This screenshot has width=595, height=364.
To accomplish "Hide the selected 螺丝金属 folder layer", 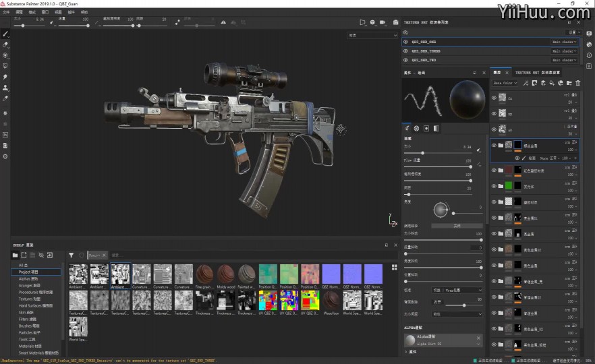I will pyautogui.click(x=494, y=145).
